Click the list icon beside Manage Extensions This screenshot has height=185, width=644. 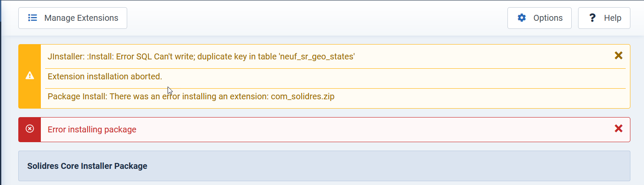coord(32,18)
